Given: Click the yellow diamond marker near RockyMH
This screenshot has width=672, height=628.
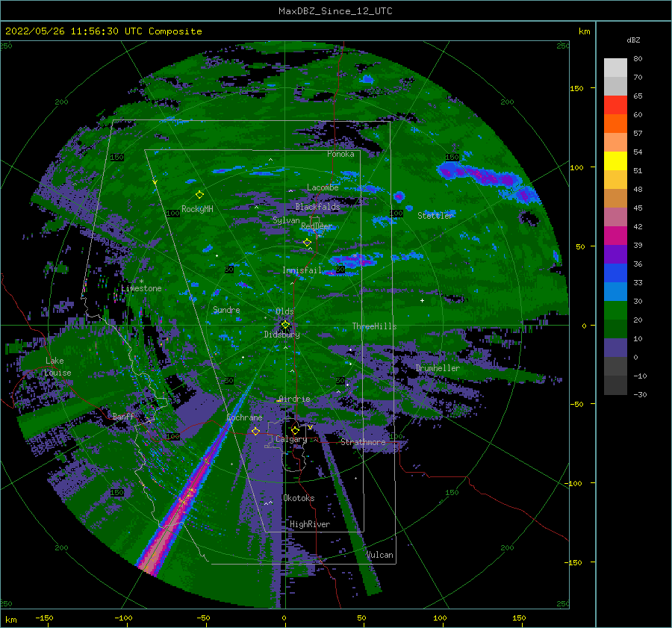Looking at the screenshot, I should coord(199,195).
